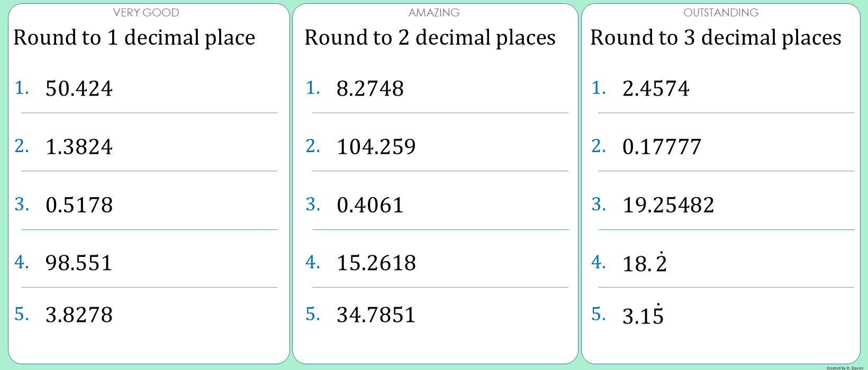Click the 'OUTSTANDING' heading label
The width and height of the screenshot is (868, 370).
[721, 13]
